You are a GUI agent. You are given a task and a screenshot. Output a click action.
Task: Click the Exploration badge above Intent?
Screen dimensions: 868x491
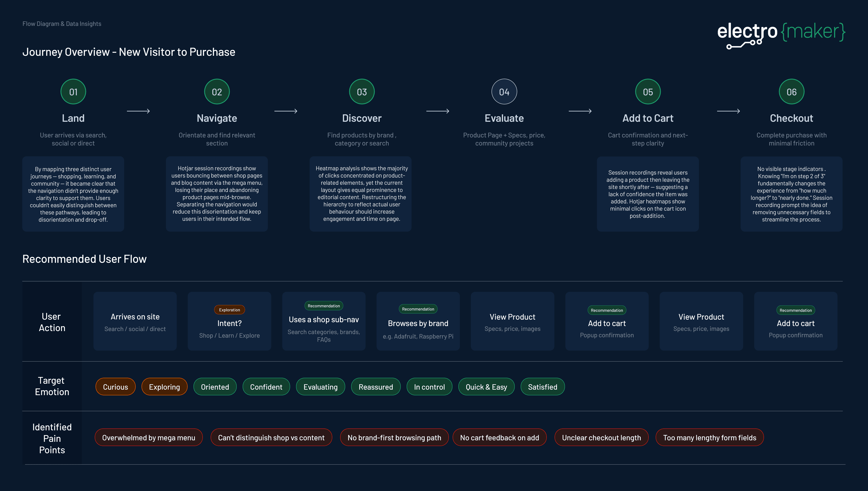point(230,310)
